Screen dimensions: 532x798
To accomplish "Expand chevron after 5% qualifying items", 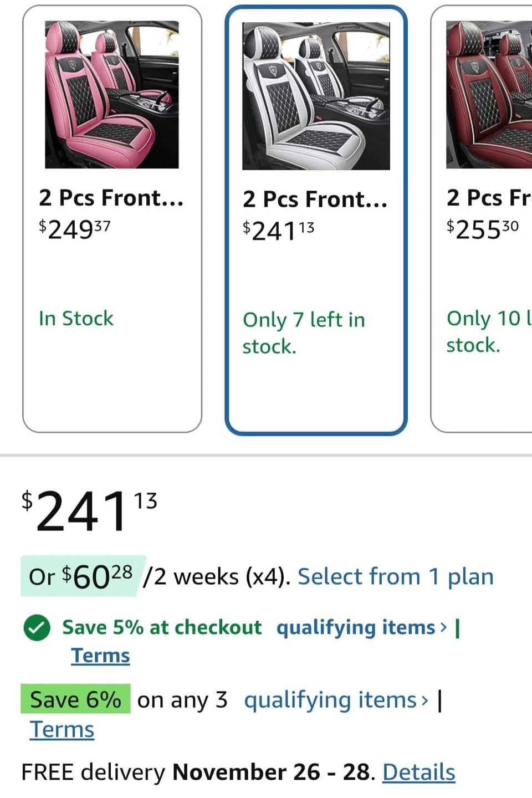I will tap(443, 627).
